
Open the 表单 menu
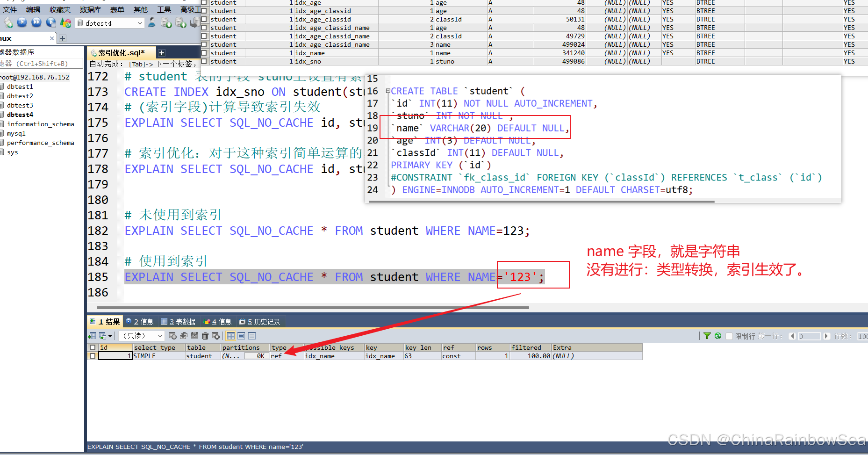[x=117, y=9]
